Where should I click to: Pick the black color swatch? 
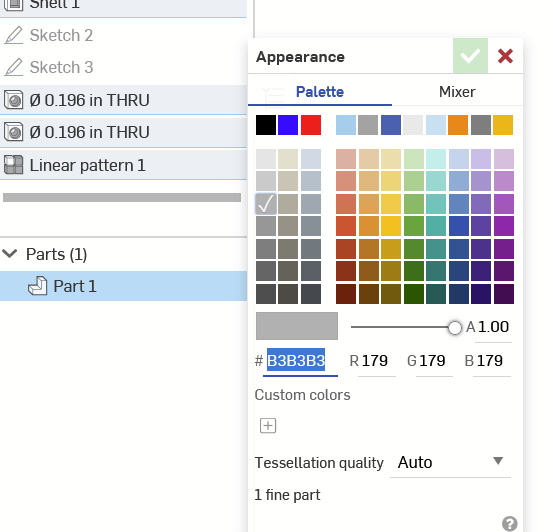pyautogui.click(x=266, y=125)
